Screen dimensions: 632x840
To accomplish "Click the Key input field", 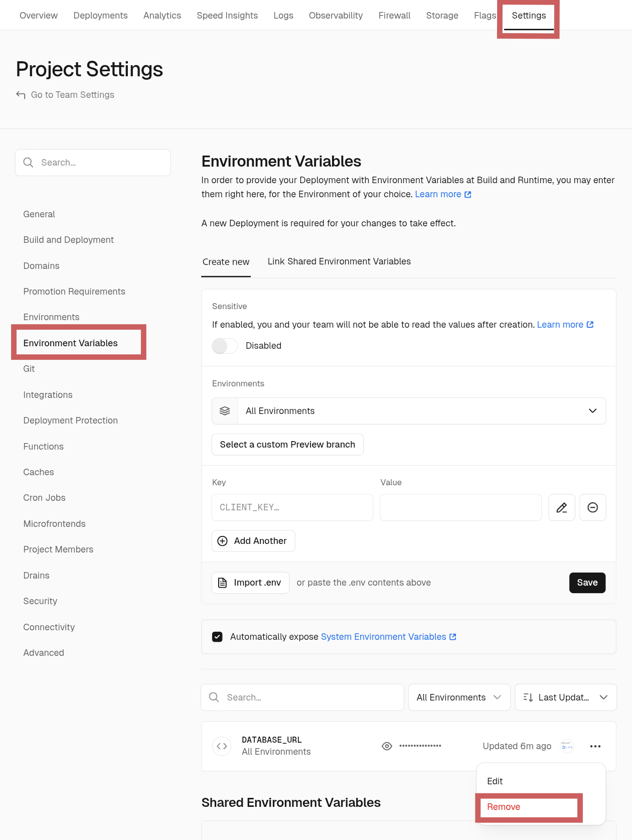I will [292, 507].
